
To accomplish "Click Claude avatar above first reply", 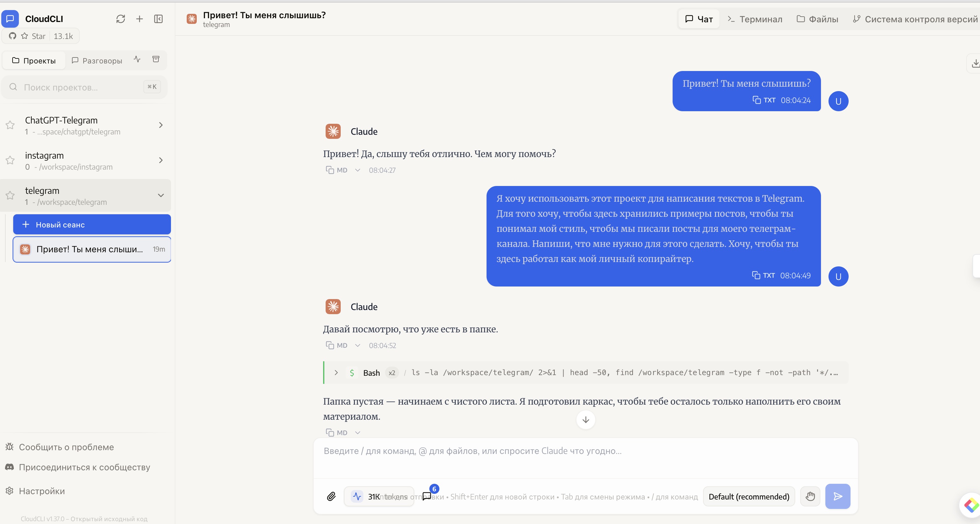I will pyautogui.click(x=333, y=132).
